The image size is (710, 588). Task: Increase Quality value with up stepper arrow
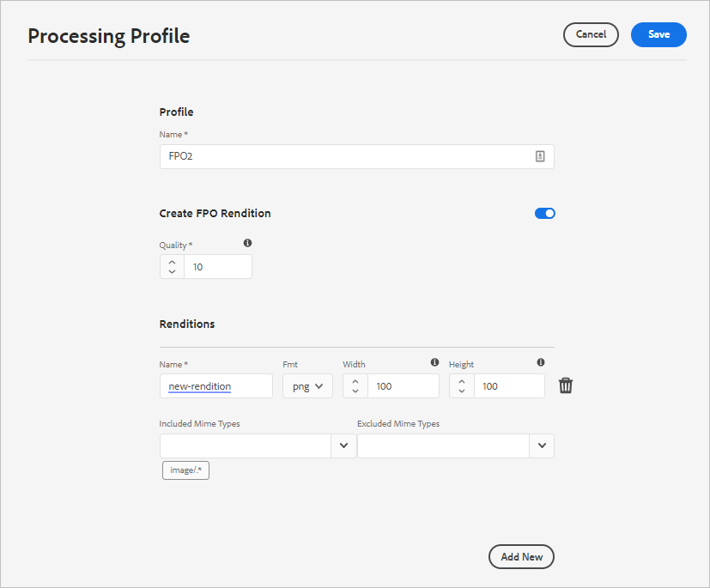click(173, 261)
